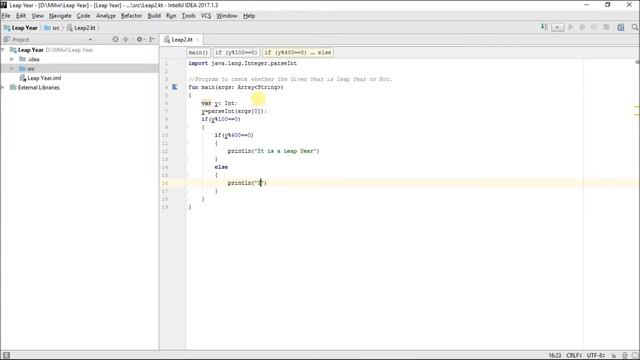The image size is (640, 360).
Task: Click the Run with Coverage icon
Action: click(x=594, y=27)
